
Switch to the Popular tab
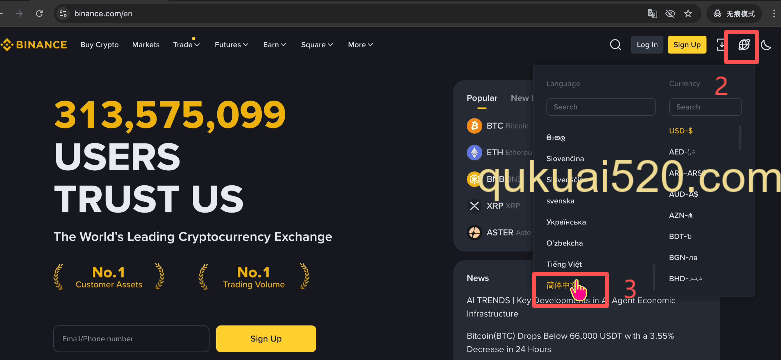482,98
